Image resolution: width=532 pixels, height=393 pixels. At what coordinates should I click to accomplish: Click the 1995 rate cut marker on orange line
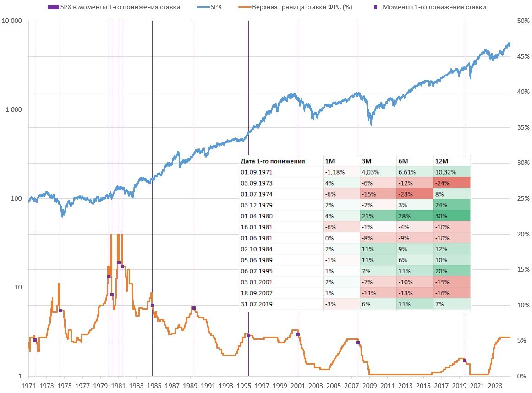coord(248,335)
